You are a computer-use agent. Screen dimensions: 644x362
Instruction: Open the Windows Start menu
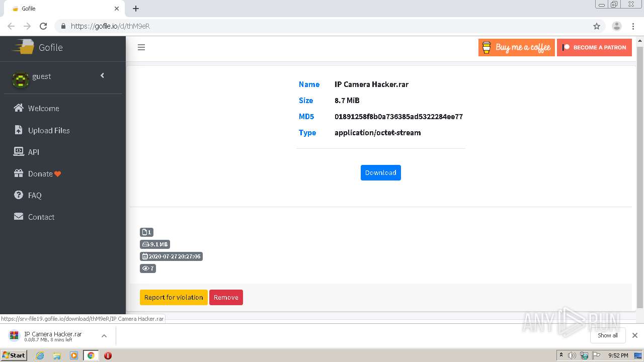[14, 355]
